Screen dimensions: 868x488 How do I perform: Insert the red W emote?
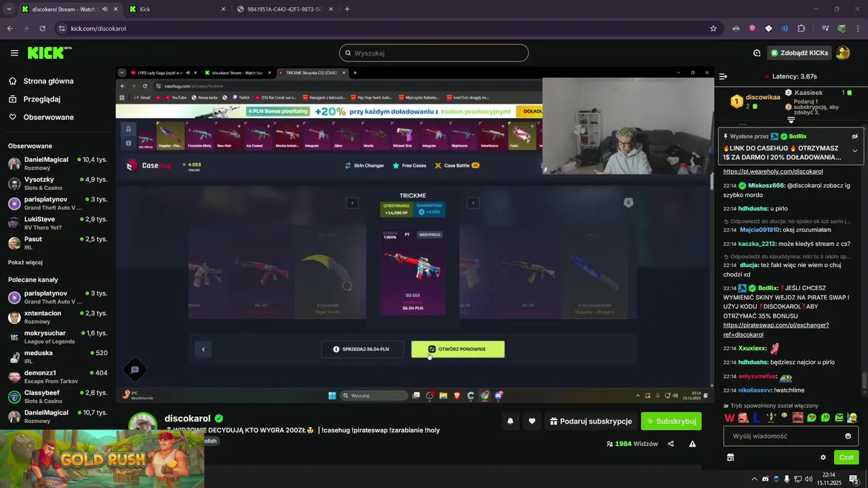pyautogui.click(x=730, y=418)
